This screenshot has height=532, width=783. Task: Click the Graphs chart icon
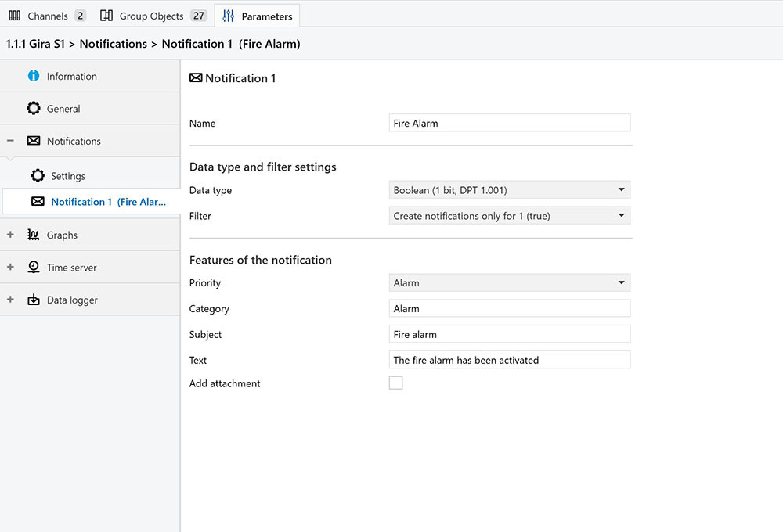tap(34, 235)
